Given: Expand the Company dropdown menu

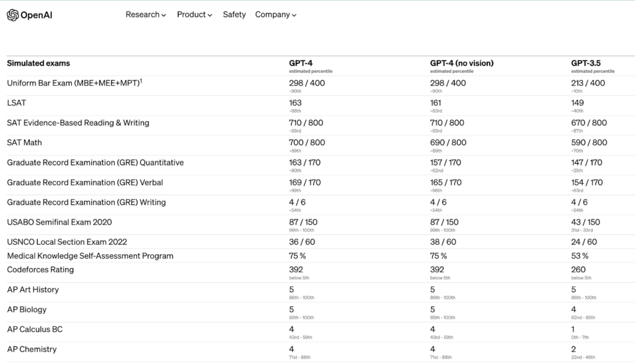Looking at the screenshot, I should point(276,14).
